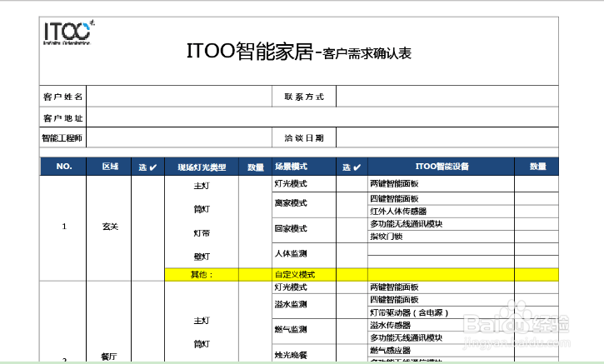Select the '溢水监测' scene cell

304,306
